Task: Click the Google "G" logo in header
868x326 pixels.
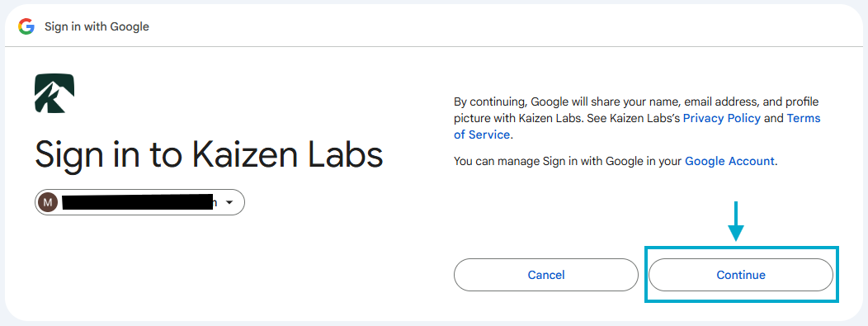Action: (x=26, y=26)
